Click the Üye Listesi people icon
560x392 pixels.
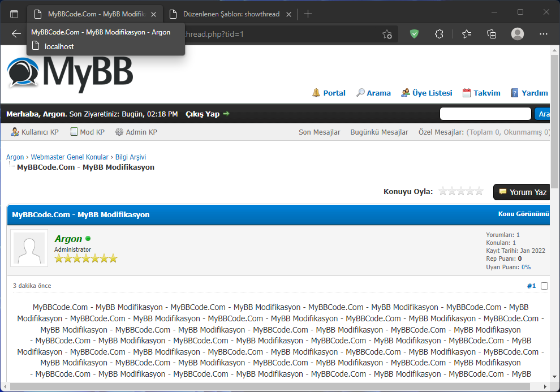(406, 93)
